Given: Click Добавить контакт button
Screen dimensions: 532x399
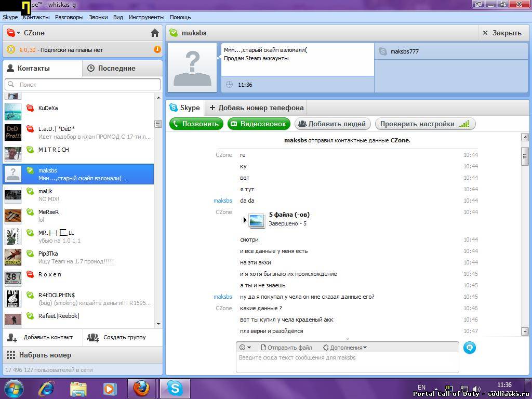Looking at the screenshot, I should coord(43,337).
